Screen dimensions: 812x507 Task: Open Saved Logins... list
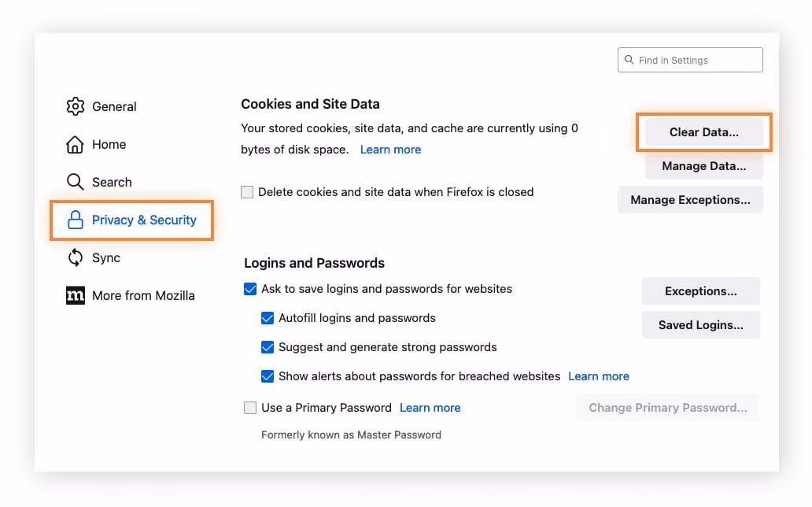point(700,324)
